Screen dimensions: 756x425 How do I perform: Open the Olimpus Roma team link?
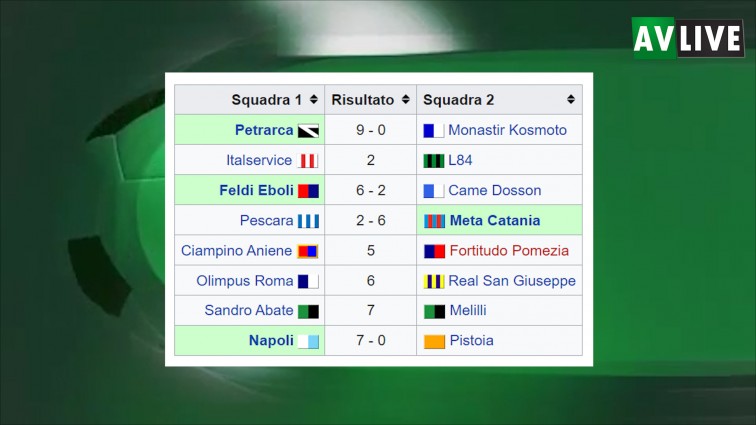(244, 281)
